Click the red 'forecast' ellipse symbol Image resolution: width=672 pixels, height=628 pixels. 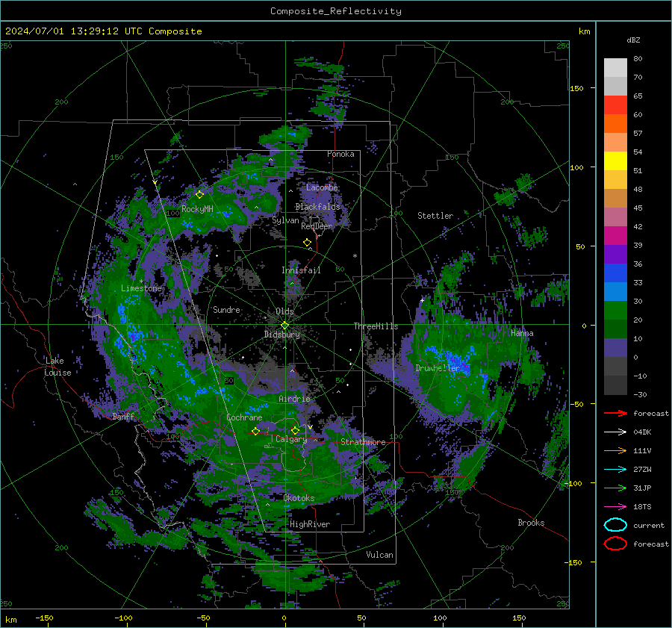tap(615, 544)
